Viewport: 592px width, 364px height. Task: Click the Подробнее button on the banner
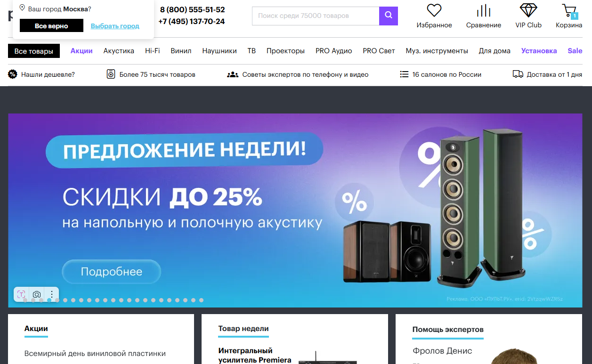(112, 272)
